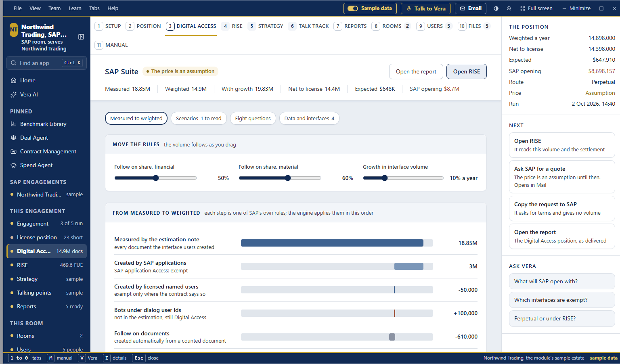Open the pinned Spend Agent
Screen dimensions: 620x364
(46, 165)
